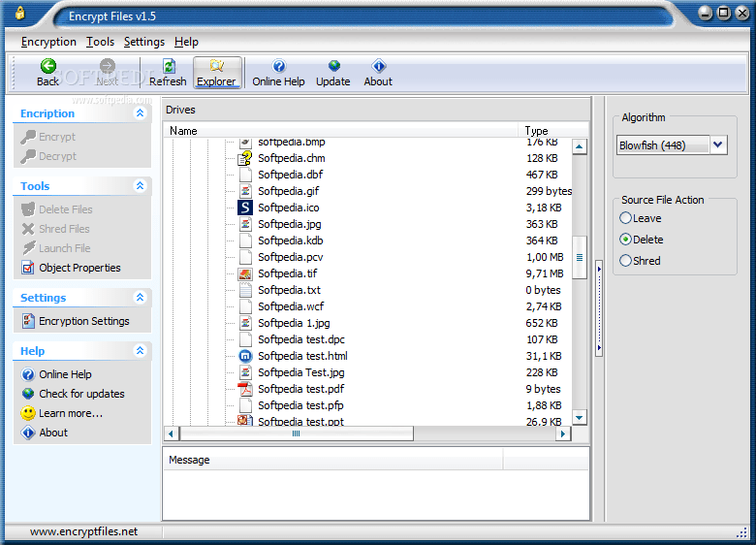Click the Back toolbar icon
756x545 pixels.
pyautogui.click(x=47, y=66)
